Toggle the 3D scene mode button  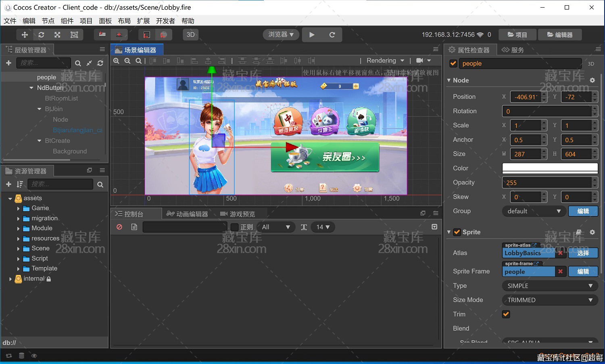[x=191, y=35]
